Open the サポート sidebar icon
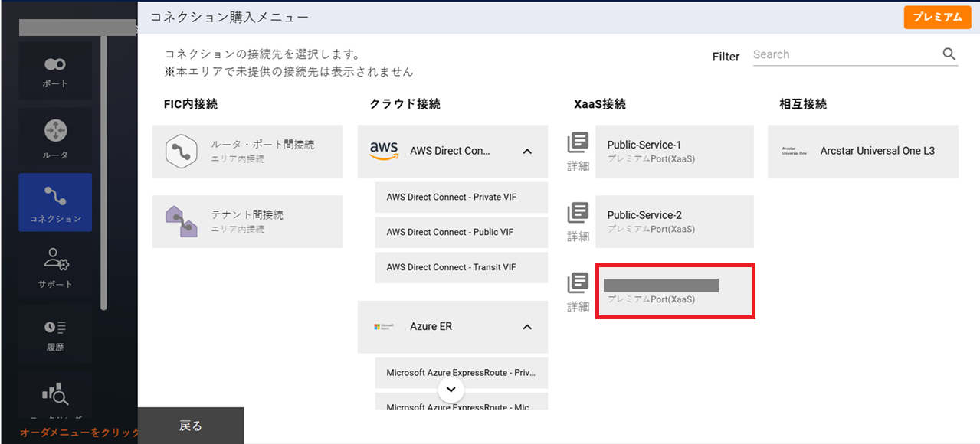 55,267
